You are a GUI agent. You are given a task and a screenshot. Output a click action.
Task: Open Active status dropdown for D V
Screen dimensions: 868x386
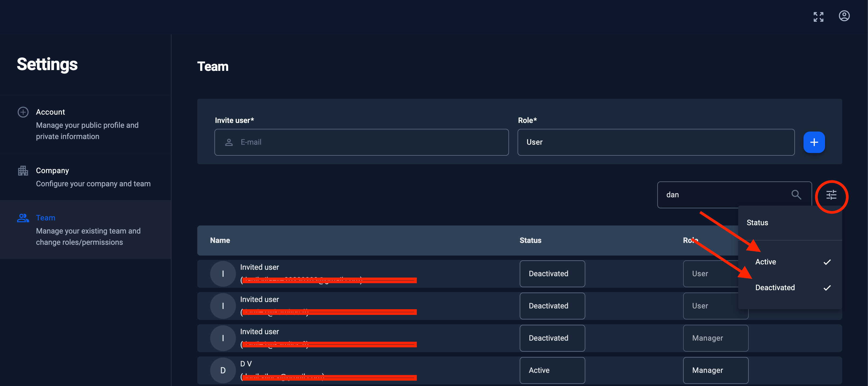coord(552,370)
